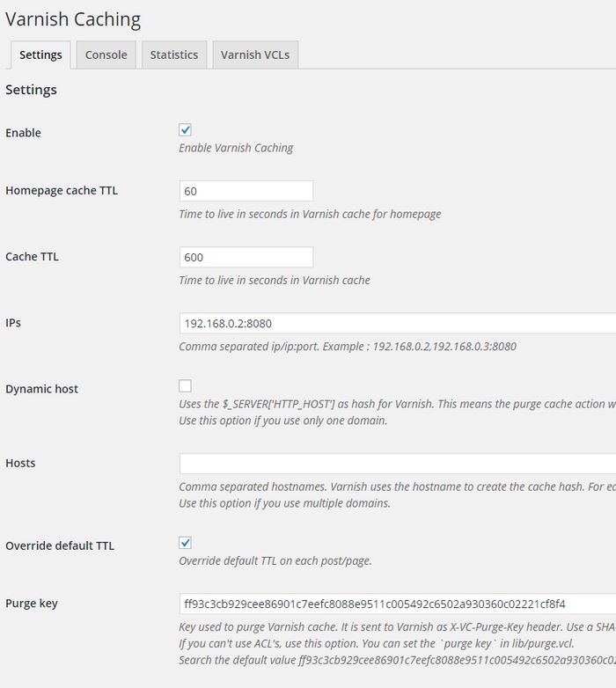Toggle Override default TTL checkbox
The width and height of the screenshot is (616, 688).
pyautogui.click(x=185, y=543)
